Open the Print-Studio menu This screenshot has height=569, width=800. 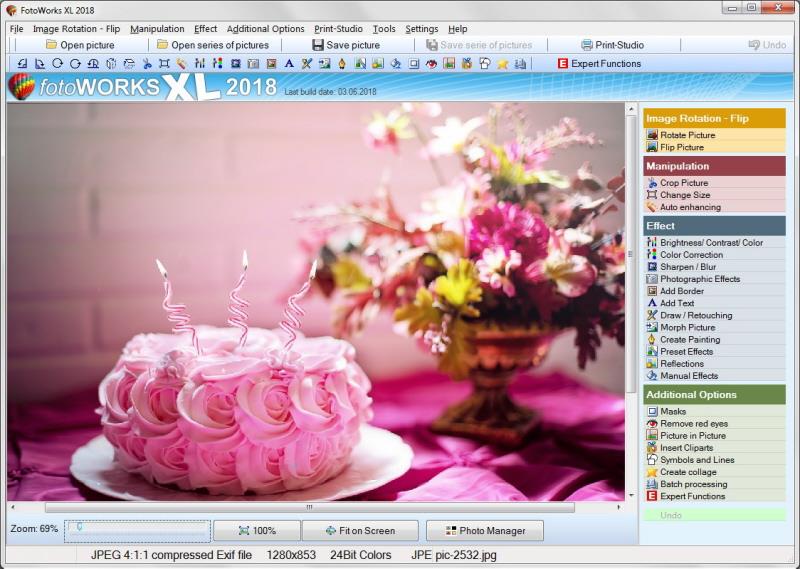338,29
